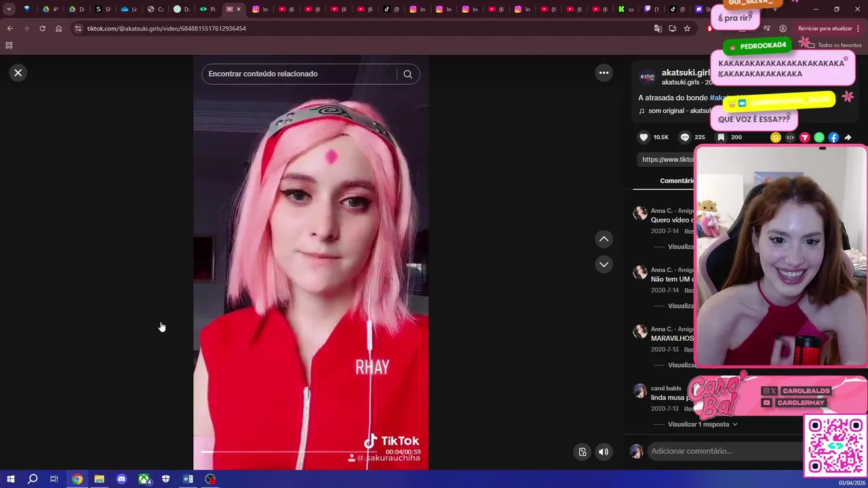Toggle auto-scroll icon beside volume button
The height and width of the screenshot is (488, 868).
coord(583,452)
